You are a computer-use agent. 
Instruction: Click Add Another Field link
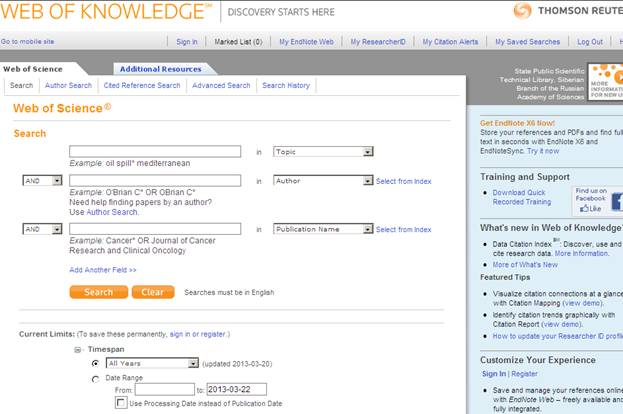(x=103, y=270)
